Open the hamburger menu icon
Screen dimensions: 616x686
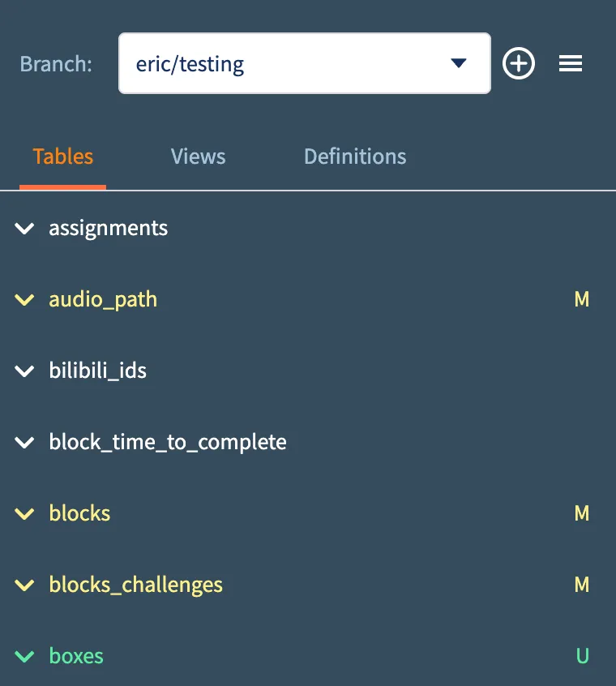click(571, 63)
